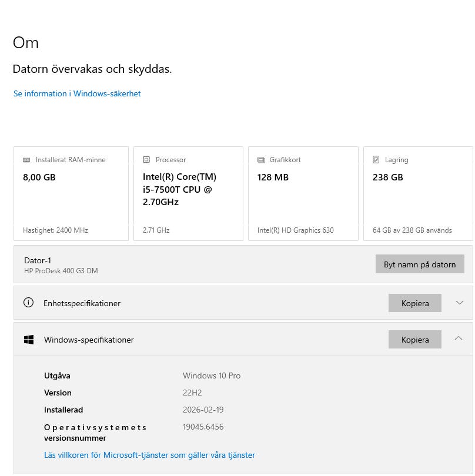Click the install date 2026-02-19
Screen dimensions: 475x476
203,410
